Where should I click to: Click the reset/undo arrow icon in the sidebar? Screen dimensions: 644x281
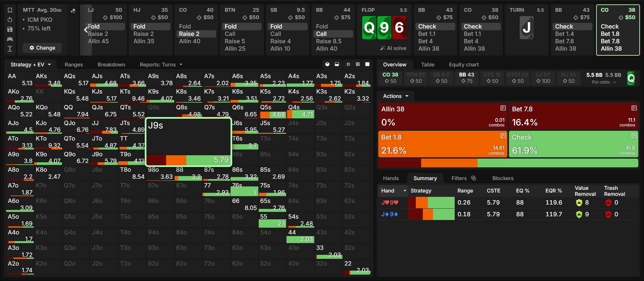pyautogui.click(x=10, y=20)
